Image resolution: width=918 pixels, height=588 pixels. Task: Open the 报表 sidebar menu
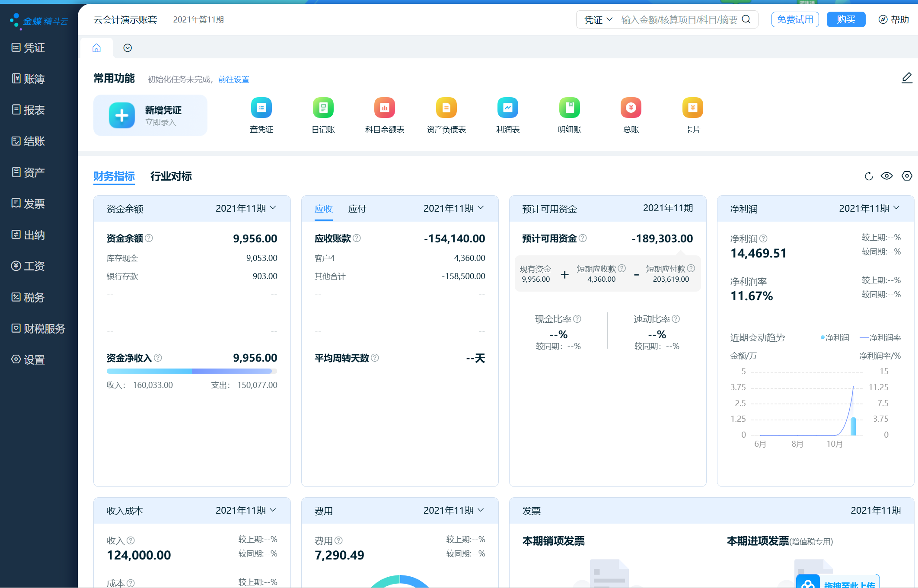coord(29,110)
